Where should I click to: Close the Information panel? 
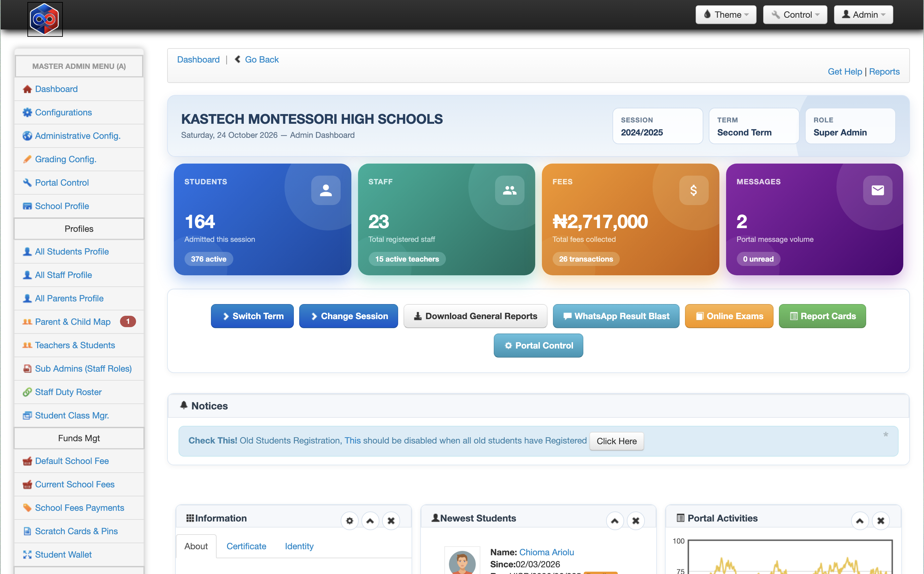click(x=391, y=521)
